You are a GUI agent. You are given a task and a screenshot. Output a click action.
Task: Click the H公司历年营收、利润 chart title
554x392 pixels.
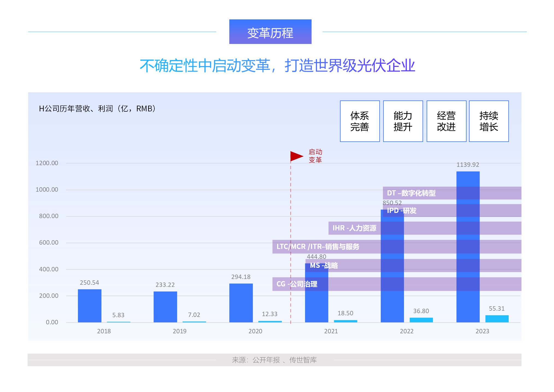97,109
